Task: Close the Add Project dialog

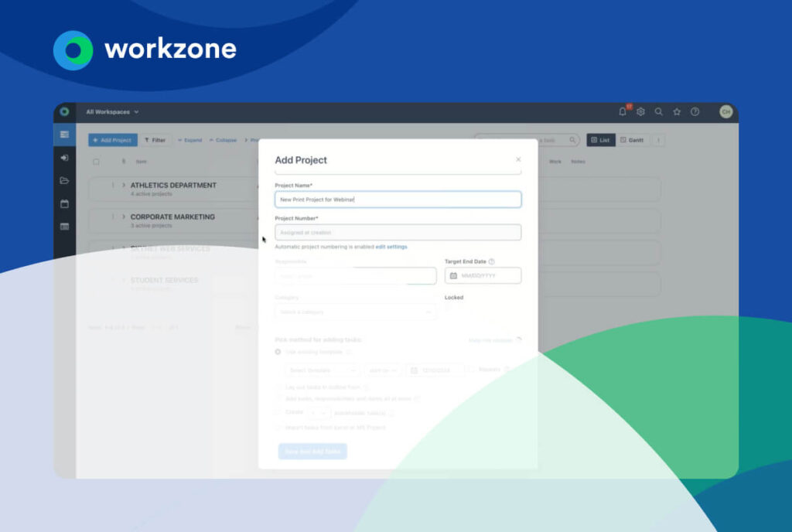Action: [518, 159]
